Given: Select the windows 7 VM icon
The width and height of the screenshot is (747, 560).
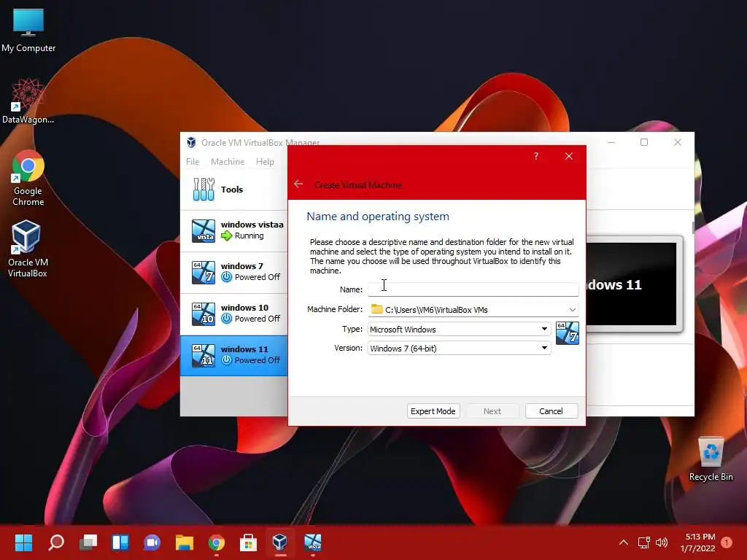Looking at the screenshot, I should coord(204,273).
